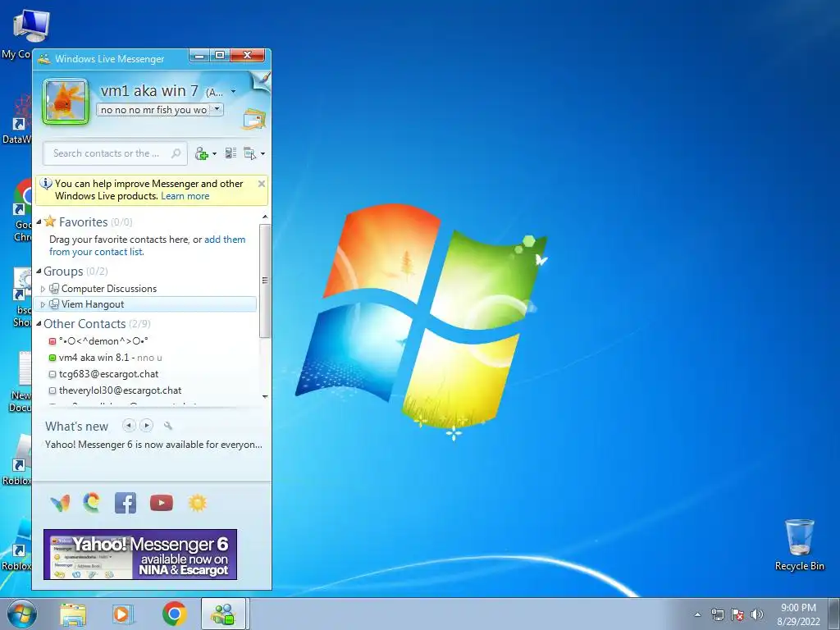This screenshot has width=840, height=630.
Task: Show previous What's new item
Action: [x=129, y=426]
